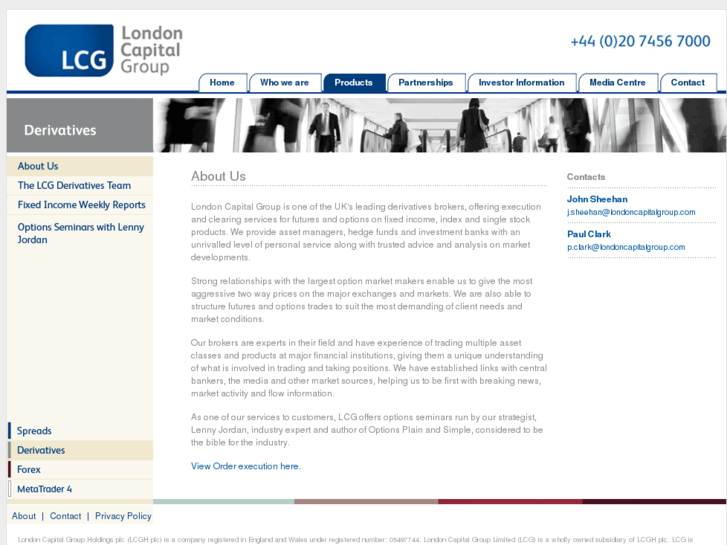The height and width of the screenshot is (545, 727).
Task: Open Options Seminars with Lenny Jordan
Action: [80, 233]
